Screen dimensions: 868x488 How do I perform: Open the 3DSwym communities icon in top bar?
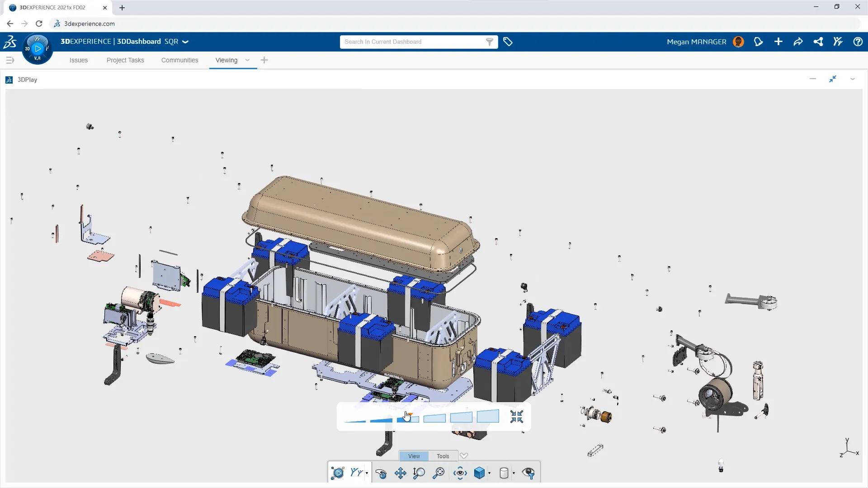pyautogui.click(x=838, y=42)
